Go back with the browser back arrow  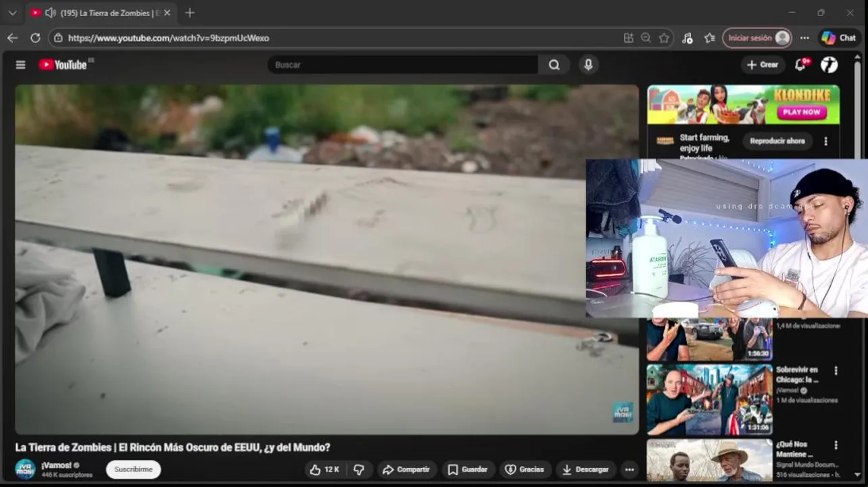pyautogui.click(x=12, y=38)
